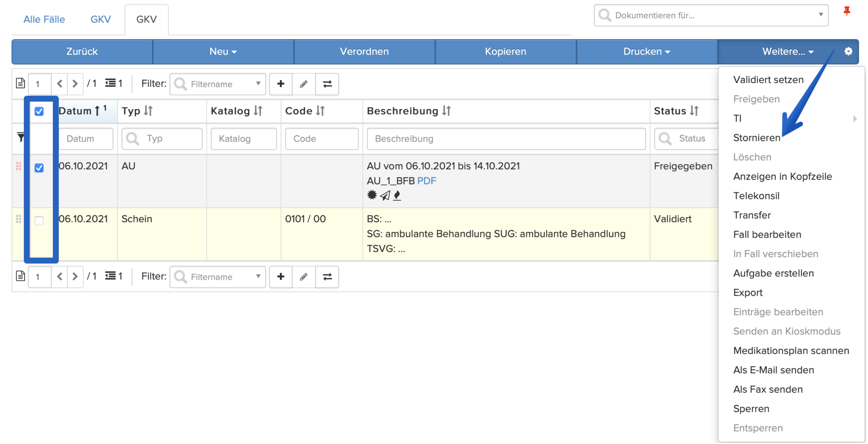
Task: Sort by Typ column arrows
Action: click(148, 111)
